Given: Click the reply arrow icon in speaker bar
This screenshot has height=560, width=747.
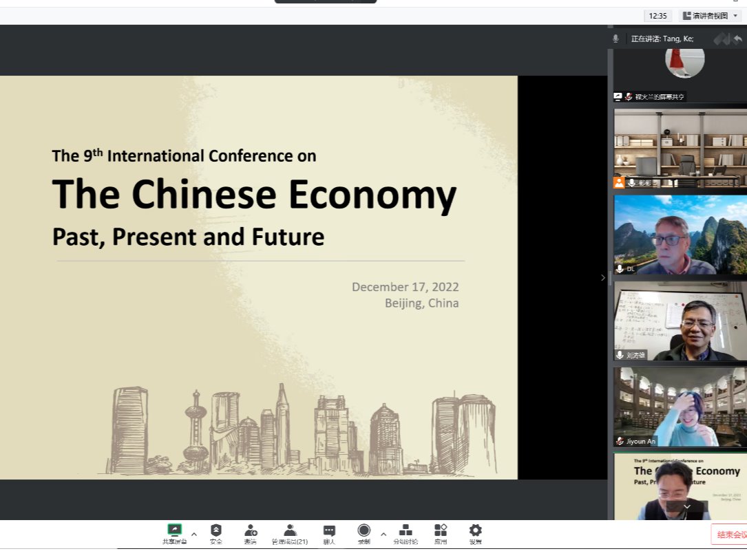Looking at the screenshot, I should (x=737, y=39).
